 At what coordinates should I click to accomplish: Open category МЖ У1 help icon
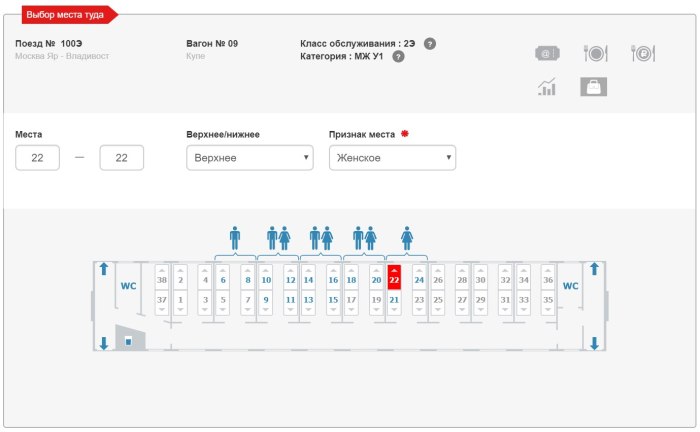[x=398, y=57]
